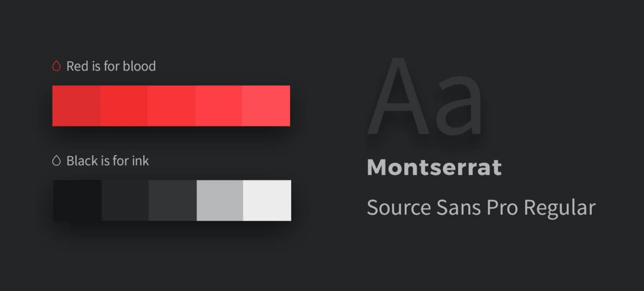Select the second red swatch

click(124, 106)
